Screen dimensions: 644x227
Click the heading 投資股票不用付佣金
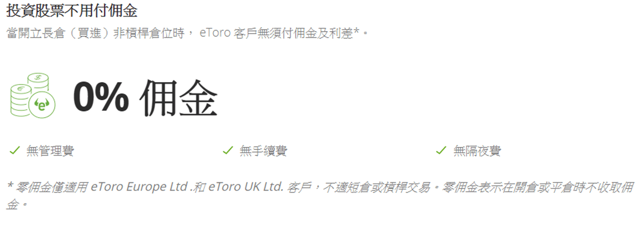71,10
